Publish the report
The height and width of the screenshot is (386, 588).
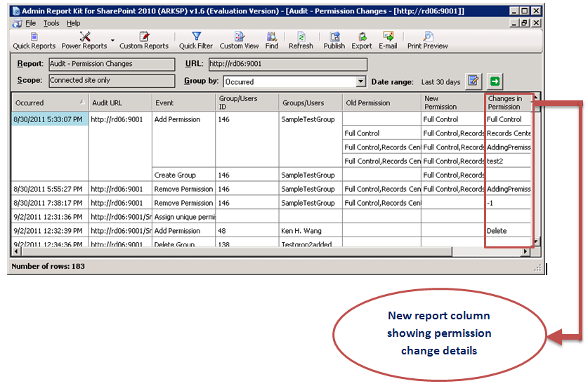[x=334, y=41]
